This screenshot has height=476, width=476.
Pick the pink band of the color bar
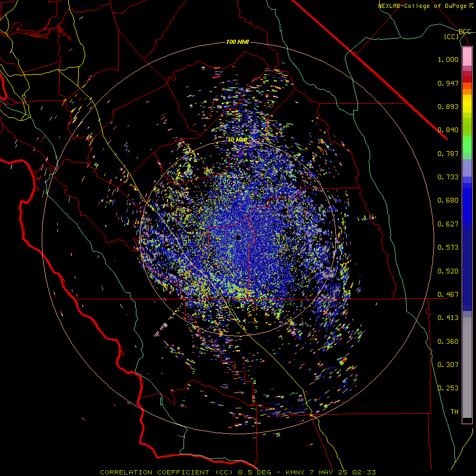click(467, 56)
